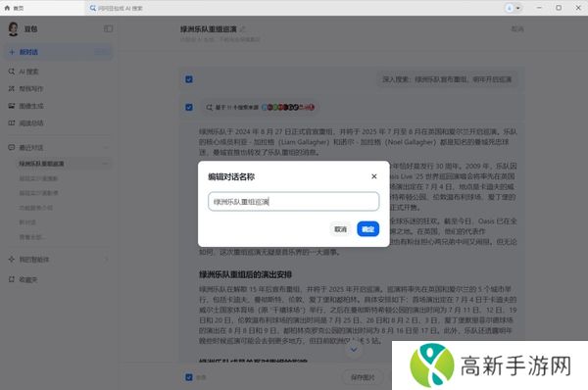Click 取消 at the top right of the chat
588x390 pixels.
tap(517, 28)
